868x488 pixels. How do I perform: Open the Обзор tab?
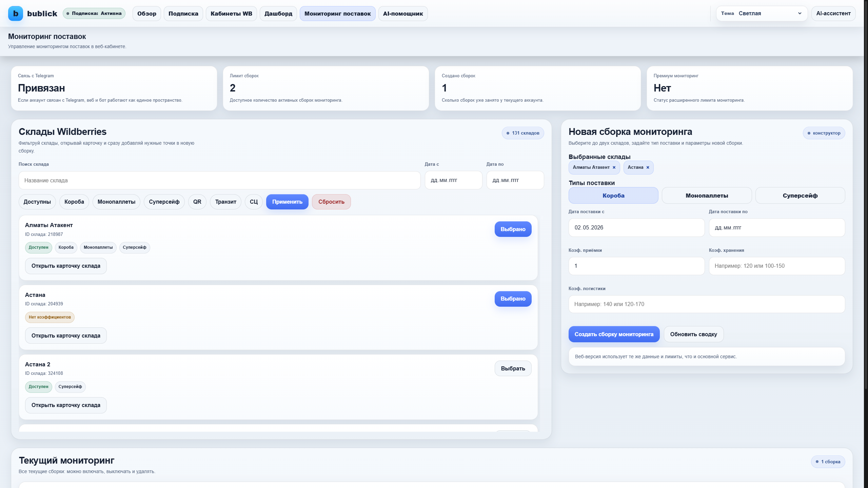tap(147, 14)
